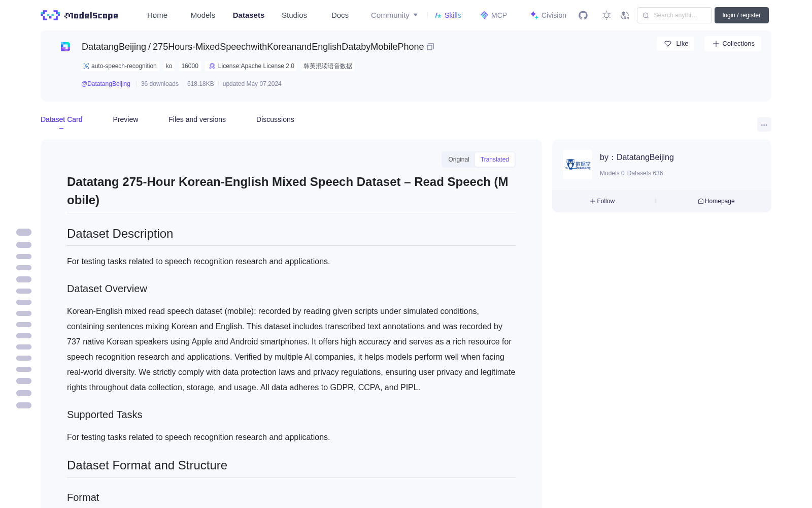Click the "Format" subheading
The image size is (812, 508).
(83, 497)
